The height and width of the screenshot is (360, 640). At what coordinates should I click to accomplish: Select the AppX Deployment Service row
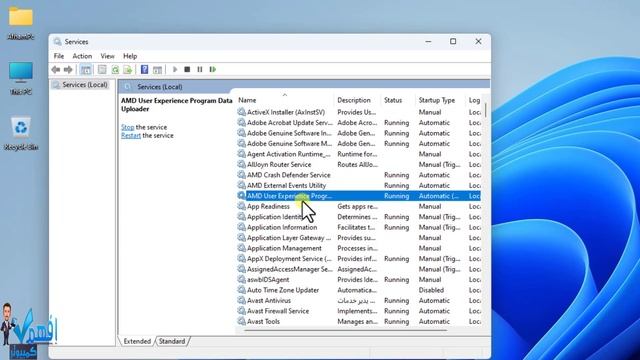point(358,259)
